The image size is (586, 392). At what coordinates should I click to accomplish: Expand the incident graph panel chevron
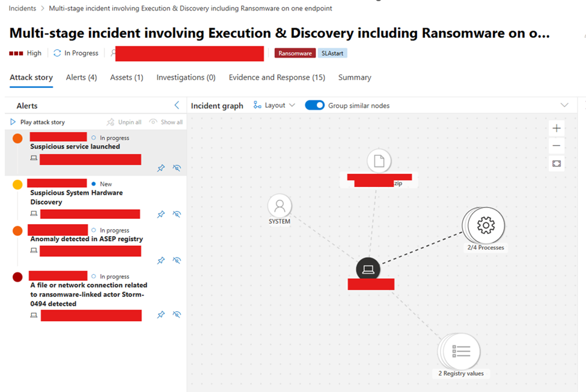564,105
